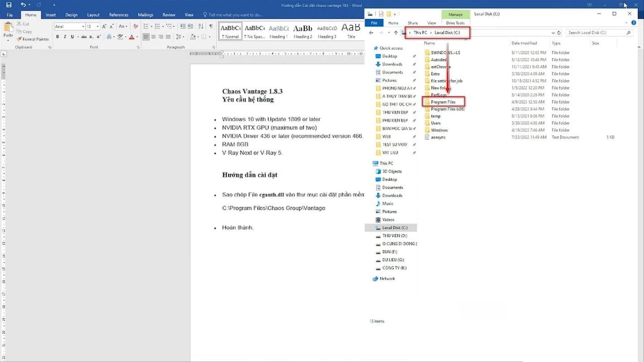
Task: Apply subscript formatting
Action: [x=91, y=37]
